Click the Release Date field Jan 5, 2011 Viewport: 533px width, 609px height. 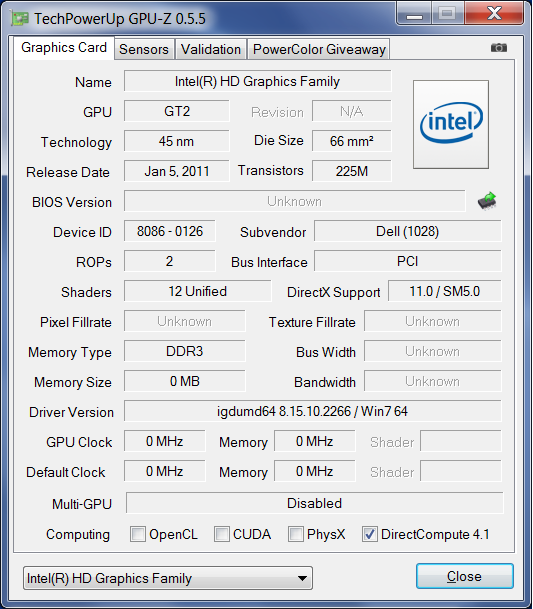pos(177,171)
